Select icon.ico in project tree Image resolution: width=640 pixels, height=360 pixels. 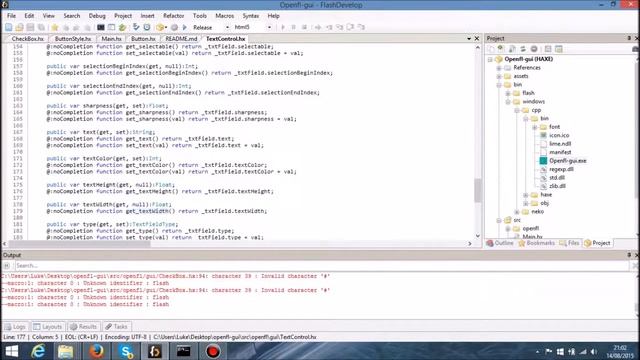click(x=559, y=135)
